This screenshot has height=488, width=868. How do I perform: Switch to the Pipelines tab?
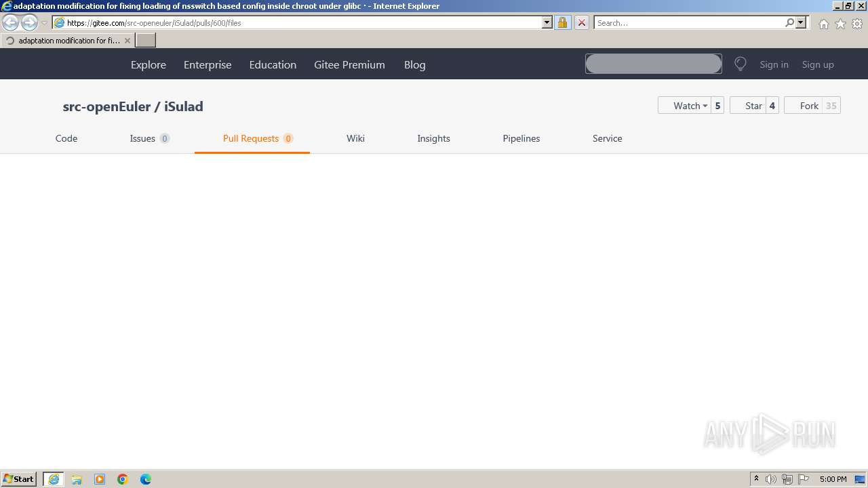point(521,138)
